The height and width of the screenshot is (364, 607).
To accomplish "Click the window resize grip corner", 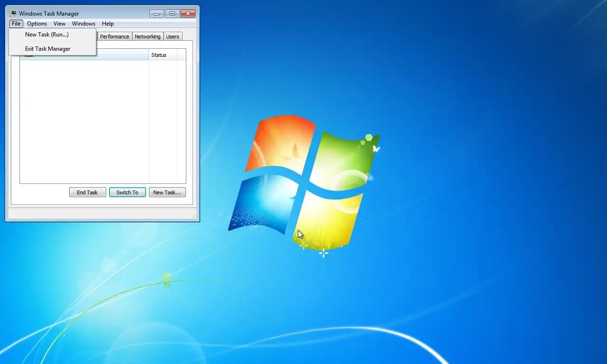I will pyautogui.click(x=194, y=216).
